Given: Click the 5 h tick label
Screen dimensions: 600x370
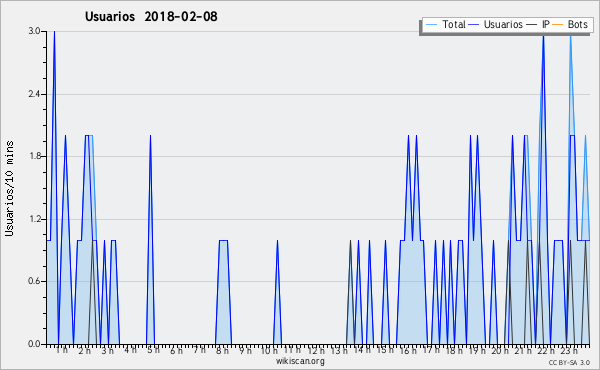Looking at the screenshot, I should point(153,350).
